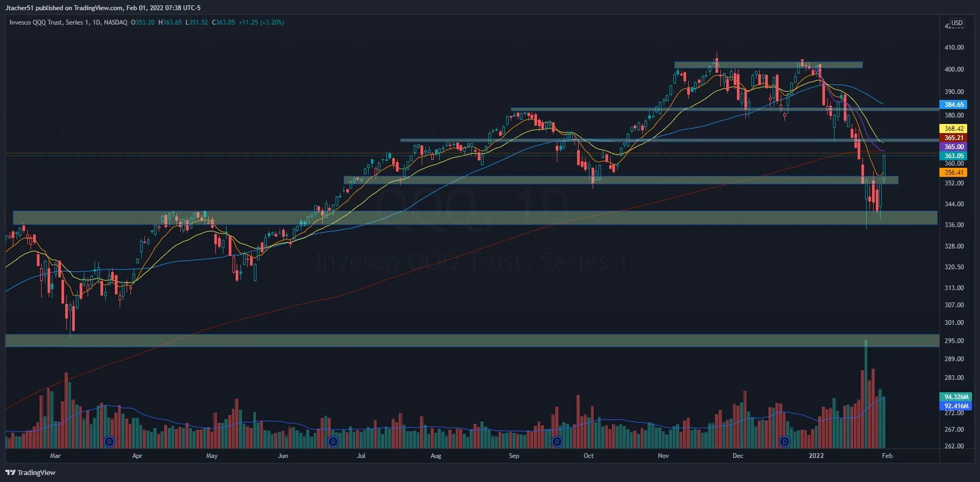The width and height of the screenshot is (980, 482).
Task: Click the close value C363.05
Action: click(x=223, y=22)
